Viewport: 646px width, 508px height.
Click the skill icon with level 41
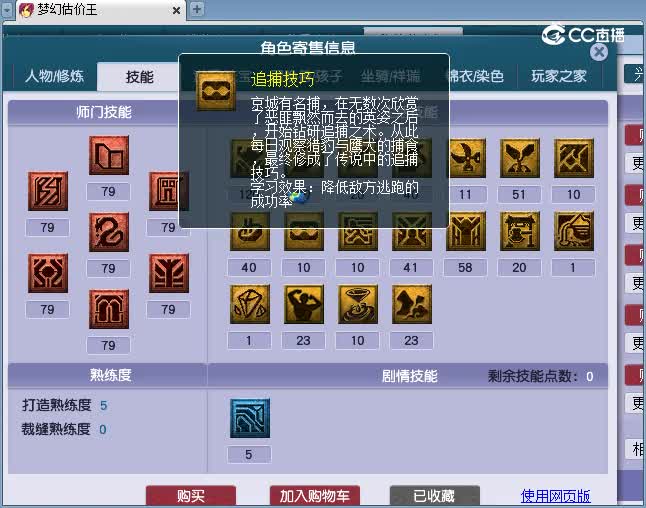point(412,231)
